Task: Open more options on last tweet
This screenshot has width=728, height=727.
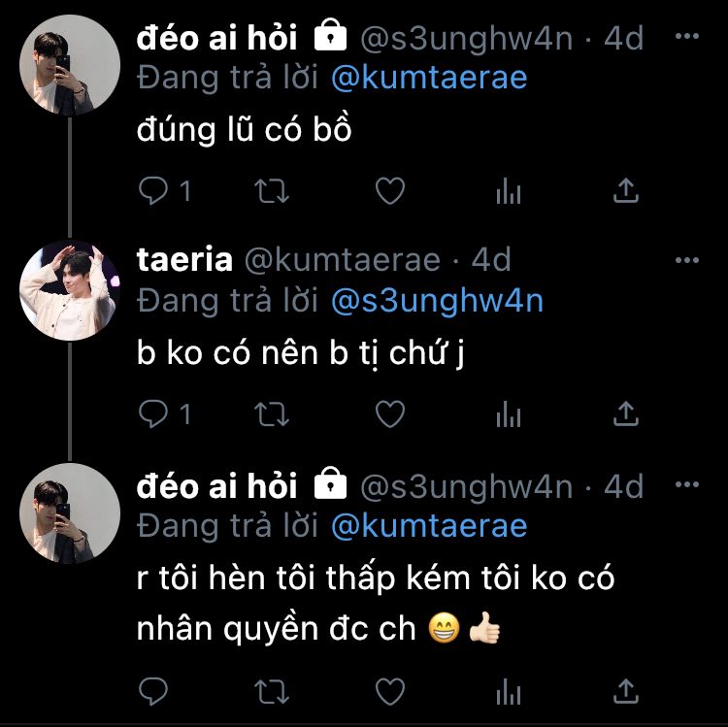Action: (687, 484)
